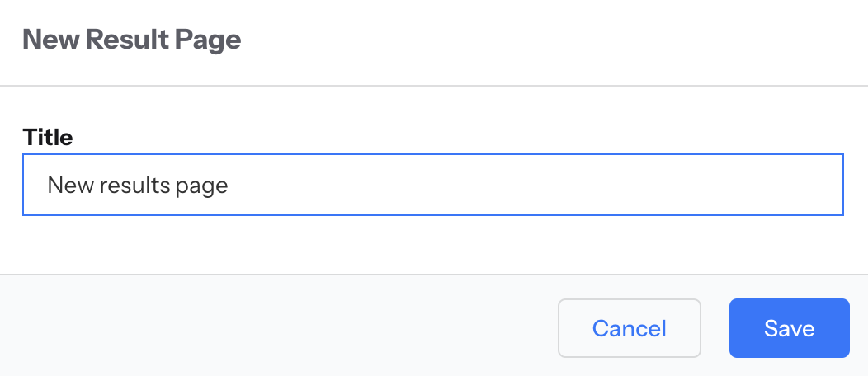The height and width of the screenshot is (376, 868).
Task: Dismiss dialog using Cancel
Action: click(x=629, y=328)
